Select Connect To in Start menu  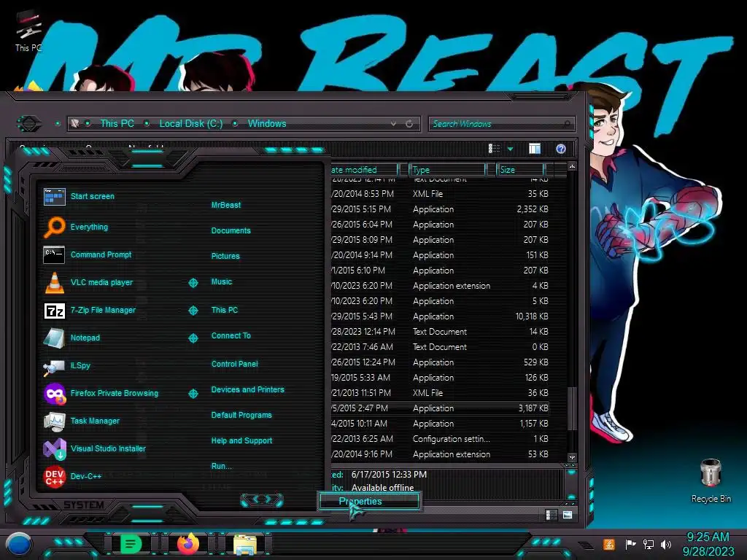click(x=231, y=335)
